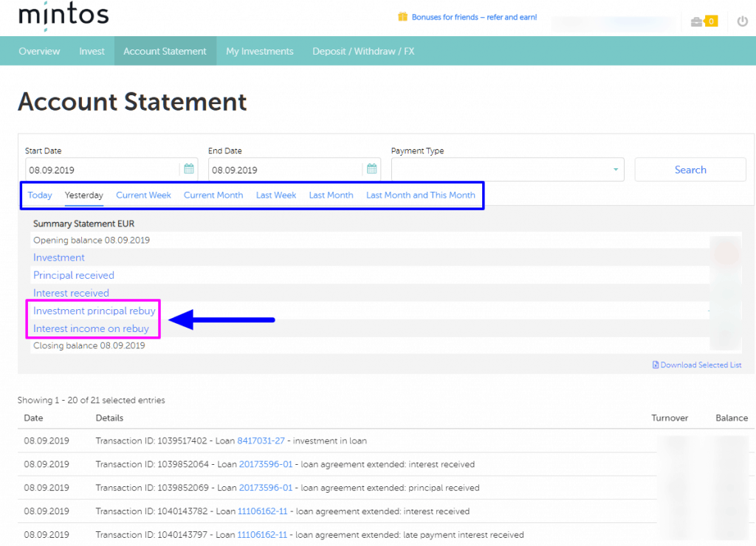Click the Start Date input field
This screenshot has height=546, width=756.
click(x=103, y=168)
